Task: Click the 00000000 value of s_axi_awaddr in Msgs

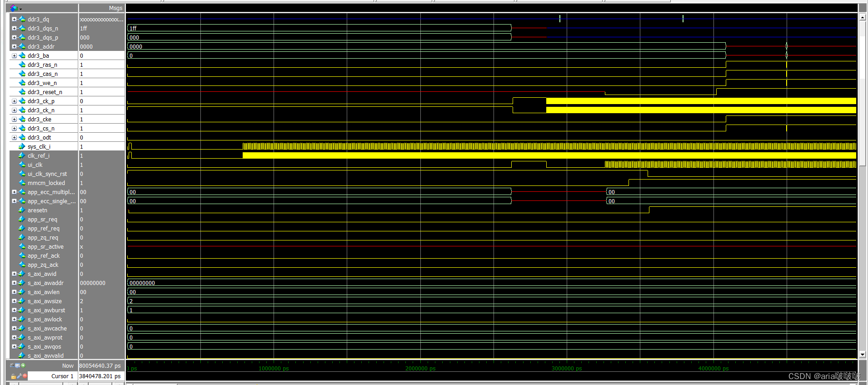Action: tap(93, 283)
